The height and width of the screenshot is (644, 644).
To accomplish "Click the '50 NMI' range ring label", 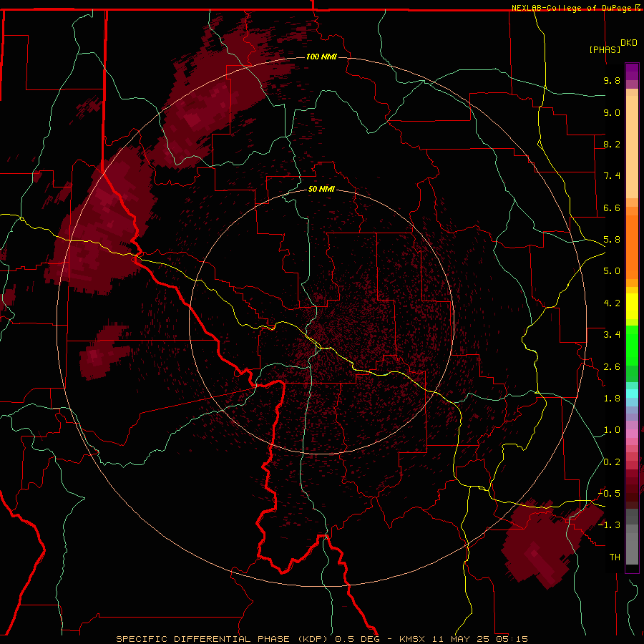I will pyautogui.click(x=321, y=189).
